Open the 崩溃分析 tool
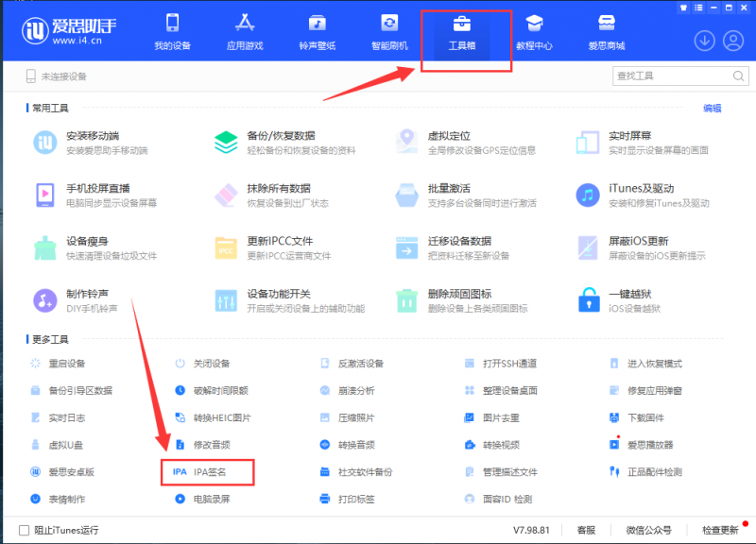The image size is (756, 544). (x=347, y=390)
